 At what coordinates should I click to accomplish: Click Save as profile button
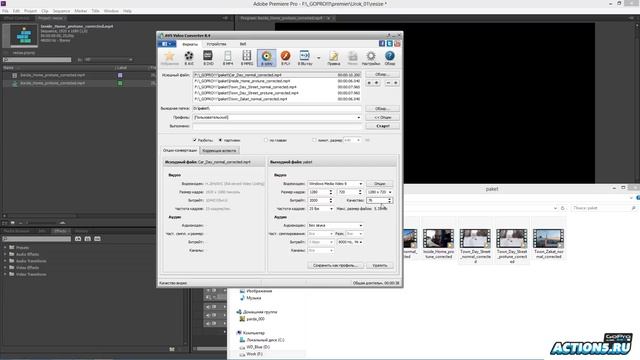335,266
